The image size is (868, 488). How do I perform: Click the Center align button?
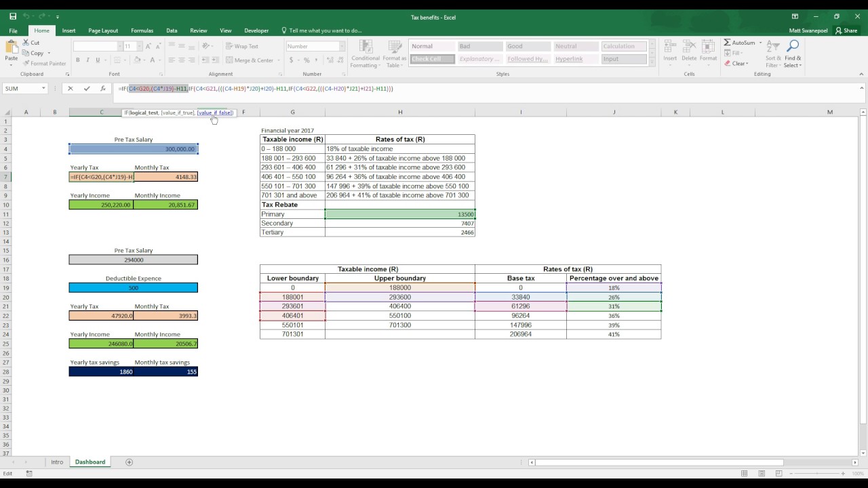click(x=181, y=60)
